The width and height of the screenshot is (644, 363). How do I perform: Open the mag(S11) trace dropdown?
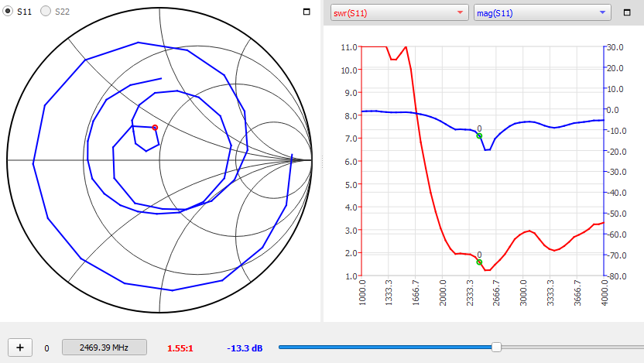(x=542, y=12)
